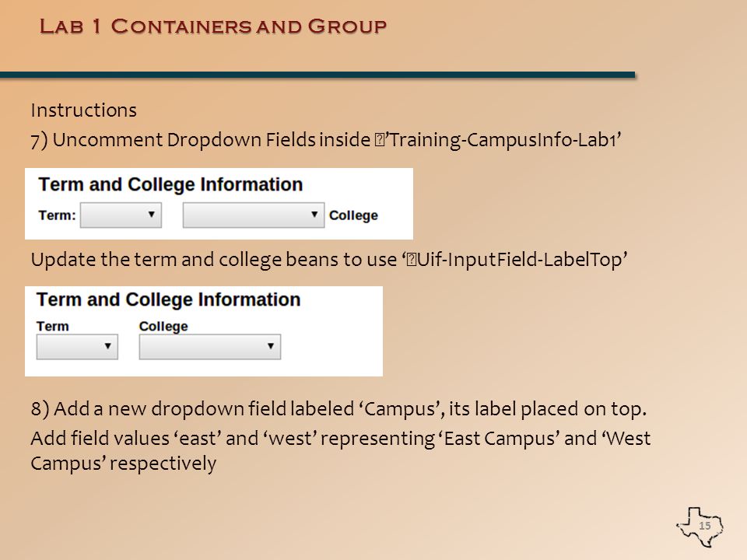Click the Instructions heading text
747x560 pixels.
84,110
